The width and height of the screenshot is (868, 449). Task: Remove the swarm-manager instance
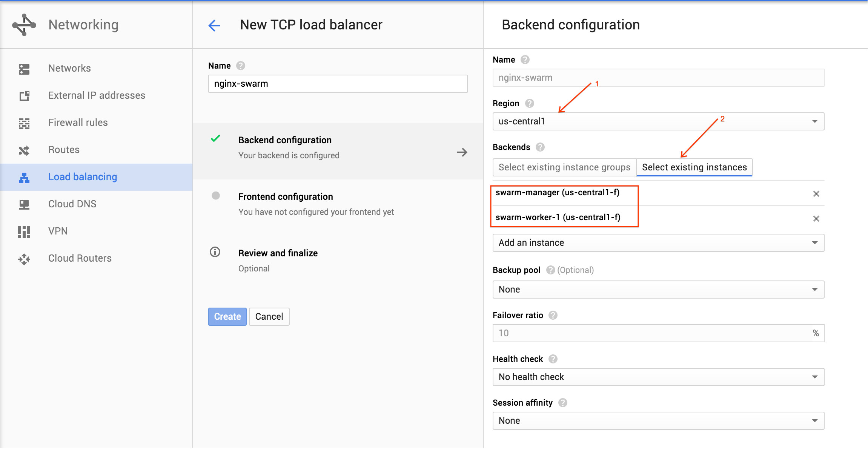(816, 194)
